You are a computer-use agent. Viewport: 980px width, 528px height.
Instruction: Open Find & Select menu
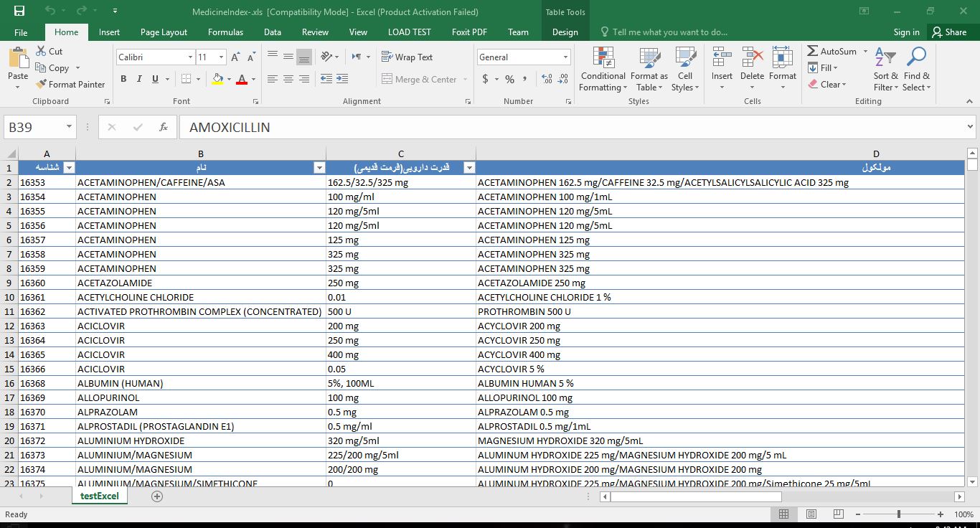coord(916,69)
